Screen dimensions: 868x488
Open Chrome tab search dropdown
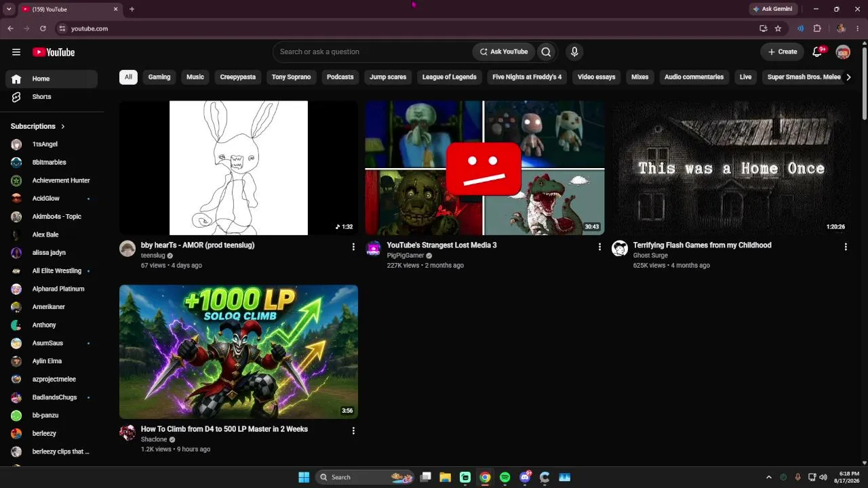(9, 9)
